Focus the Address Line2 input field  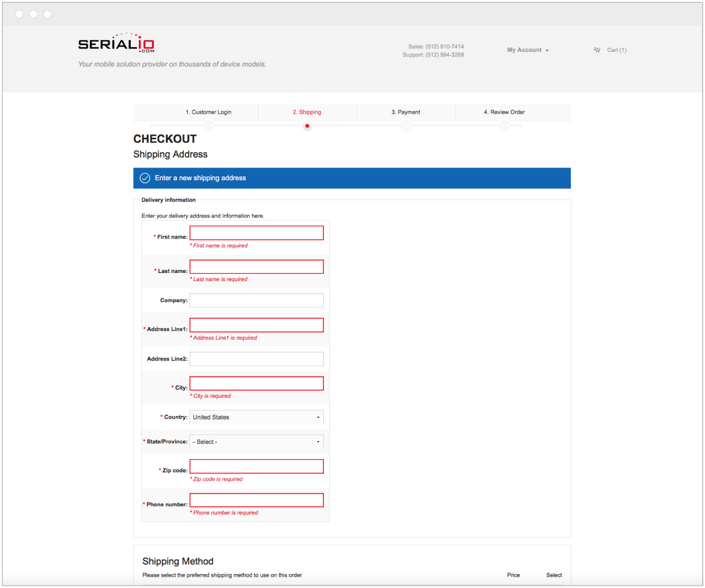tap(256, 359)
